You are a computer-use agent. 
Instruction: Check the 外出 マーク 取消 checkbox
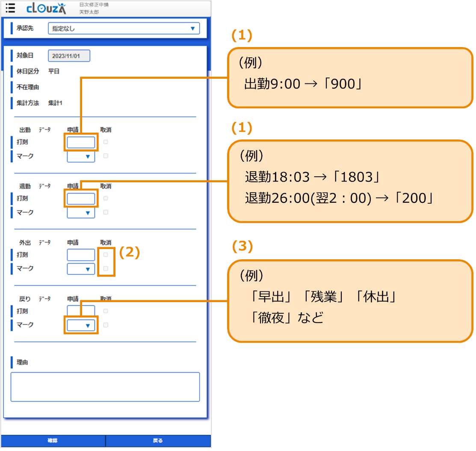point(106,269)
